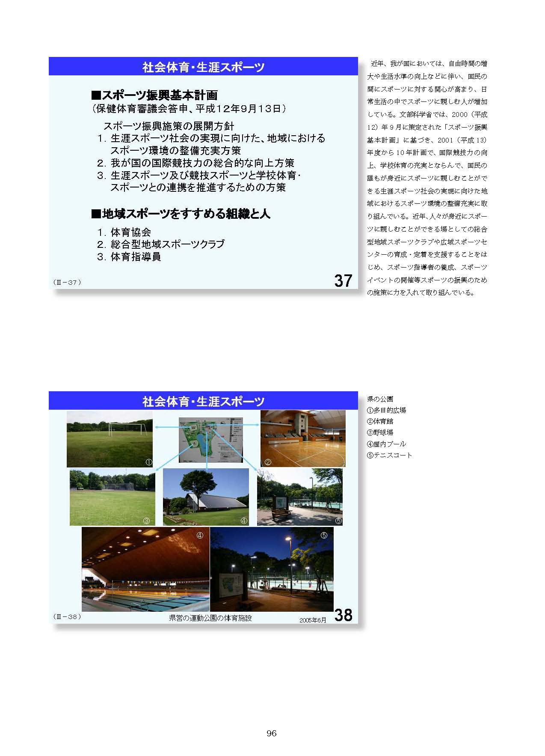
Task: Open gymnasium interior photo labeled ②
Action: click(303, 438)
